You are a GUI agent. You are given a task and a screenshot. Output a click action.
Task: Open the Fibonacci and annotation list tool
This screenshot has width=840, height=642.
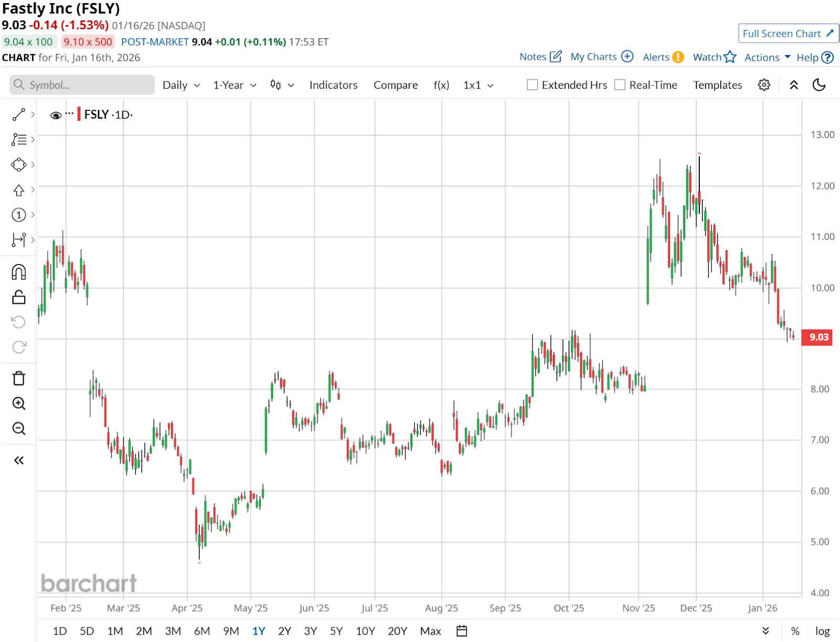pos(19,140)
